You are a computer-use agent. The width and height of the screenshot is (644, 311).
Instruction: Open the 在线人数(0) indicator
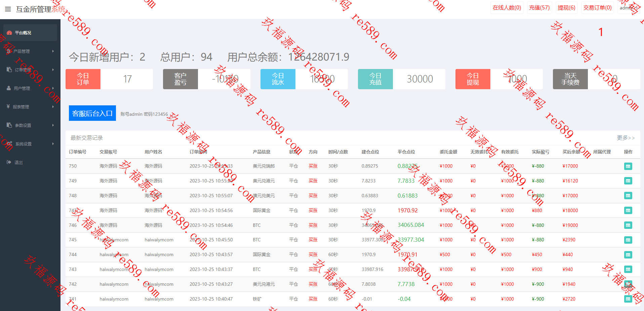(x=507, y=7)
